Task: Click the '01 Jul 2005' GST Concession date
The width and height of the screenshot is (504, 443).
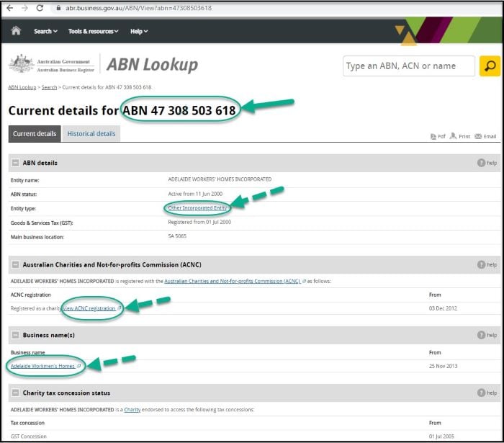Action: pyautogui.click(x=441, y=437)
